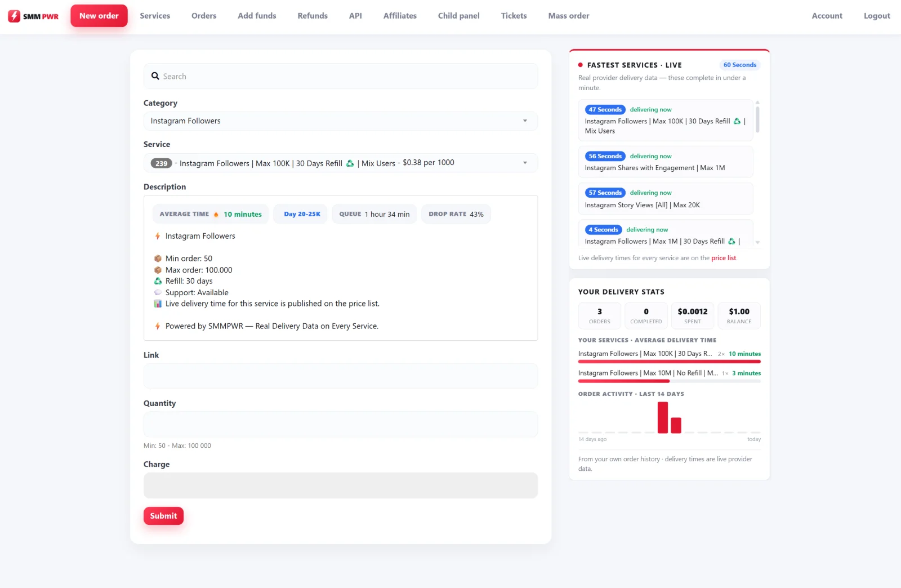
Task: Click the scroll up arrow in fastest services
Action: pos(757,103)
